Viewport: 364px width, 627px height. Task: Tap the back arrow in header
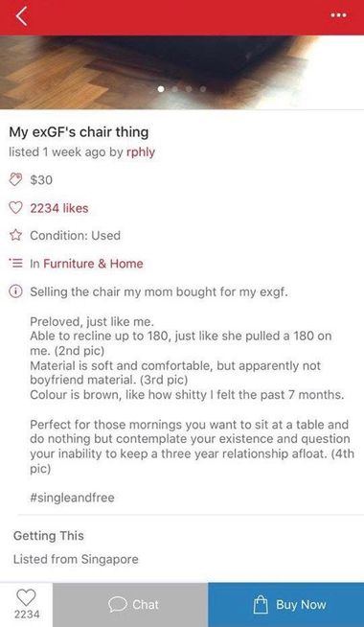point(22,16)
